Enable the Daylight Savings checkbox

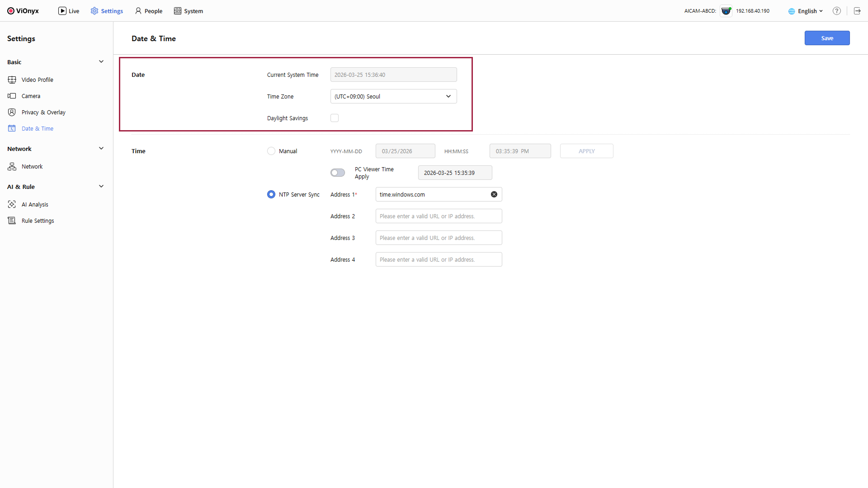point(335,118)
